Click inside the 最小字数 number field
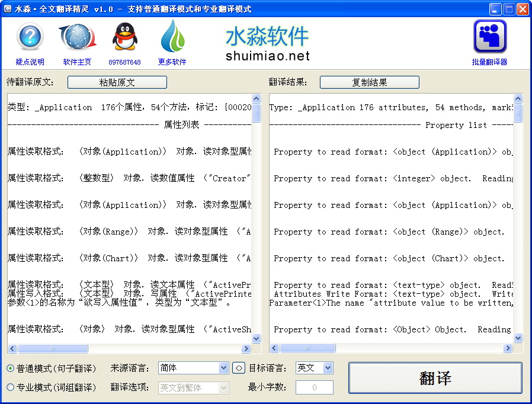The image size is (532, 404). point(314,387)
